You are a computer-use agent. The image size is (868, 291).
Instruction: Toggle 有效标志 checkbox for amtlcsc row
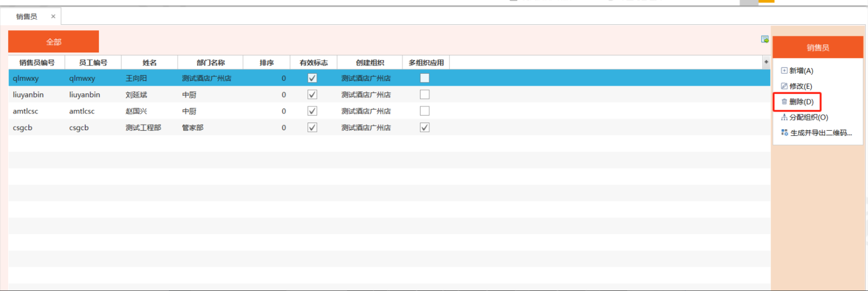312,111
